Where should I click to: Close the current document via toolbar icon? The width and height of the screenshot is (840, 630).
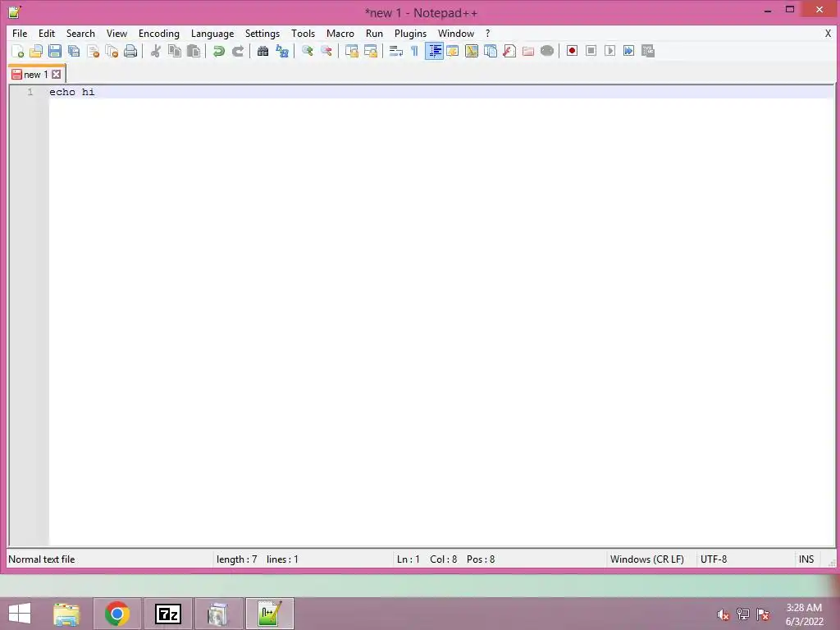coord(93,51)
